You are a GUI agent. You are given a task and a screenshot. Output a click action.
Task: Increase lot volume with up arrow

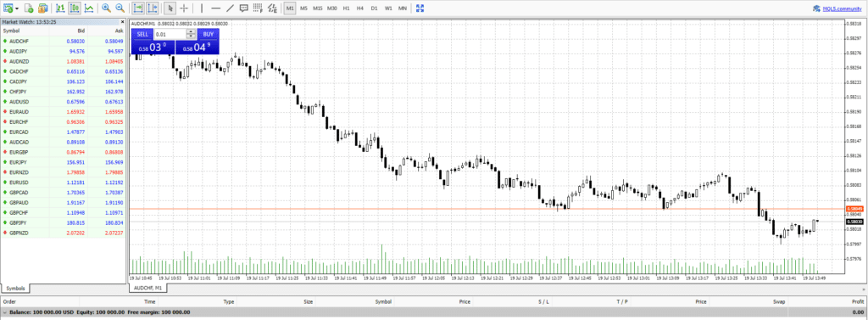point(191,31)
